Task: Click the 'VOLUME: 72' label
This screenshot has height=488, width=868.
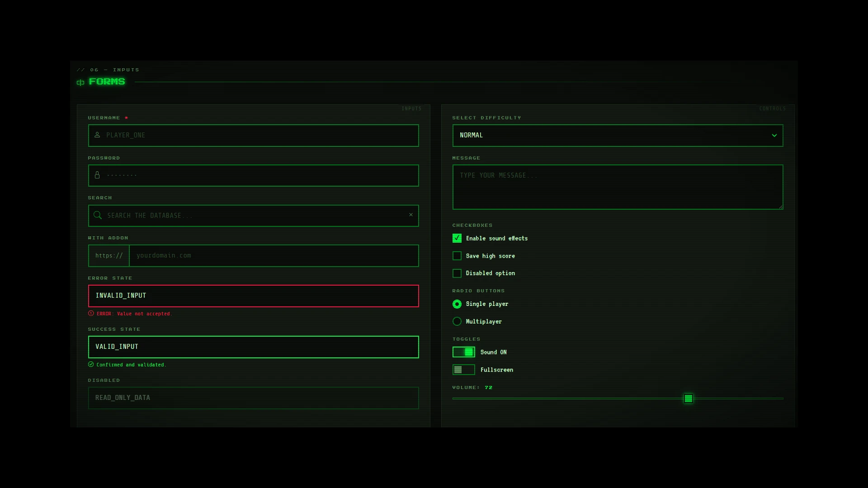Action: (472, 387)
